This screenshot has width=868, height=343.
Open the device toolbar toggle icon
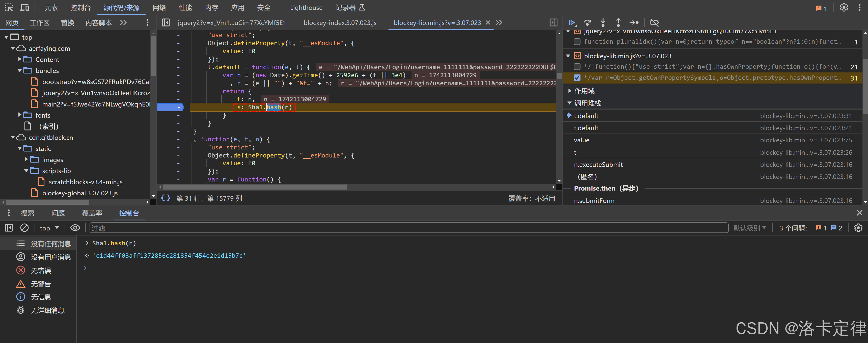point(24,7)
